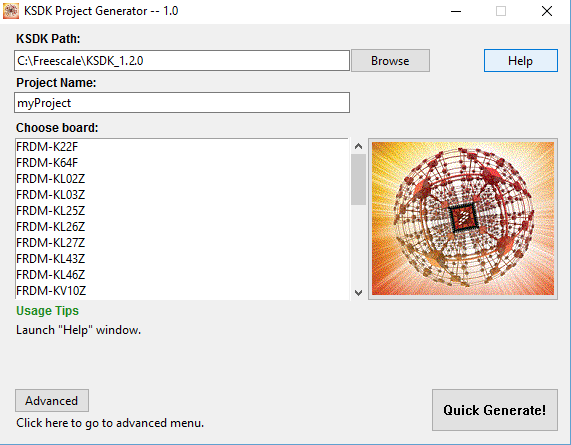The height and width of the screenshot is (445, 571).
Task: Pick the FRDM-KL27Z board entry
Action: click(x=182, y=243)
